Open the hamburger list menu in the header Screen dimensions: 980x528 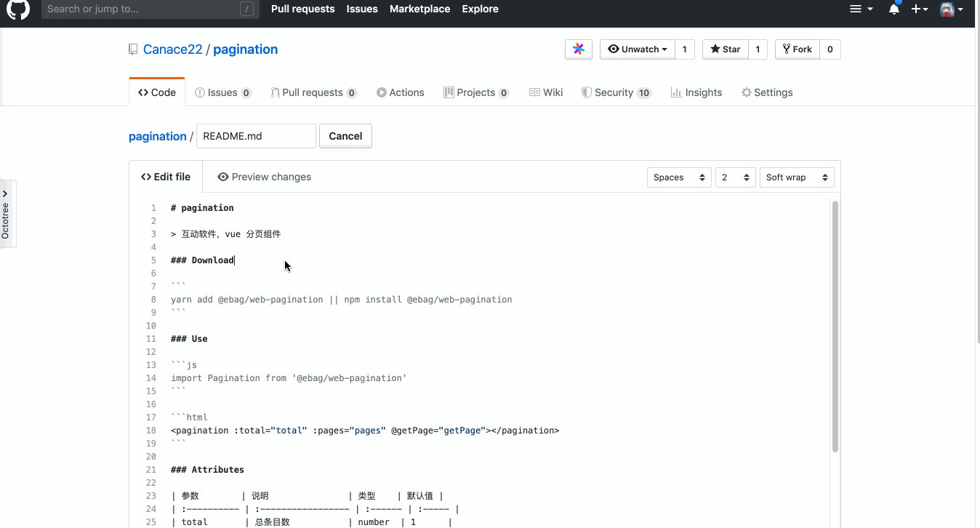coord(861,9)
